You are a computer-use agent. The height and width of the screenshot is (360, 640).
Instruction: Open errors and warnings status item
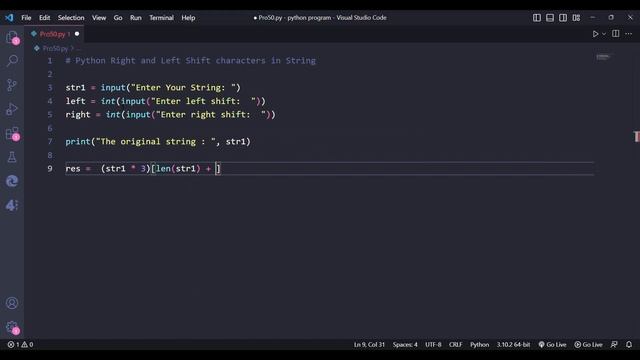[20, 344]
